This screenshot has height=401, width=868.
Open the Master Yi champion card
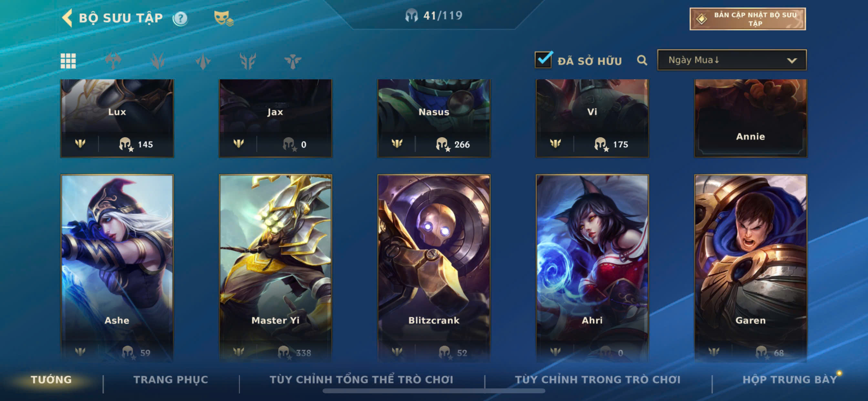pyautogui.click(x=275, y=268)
